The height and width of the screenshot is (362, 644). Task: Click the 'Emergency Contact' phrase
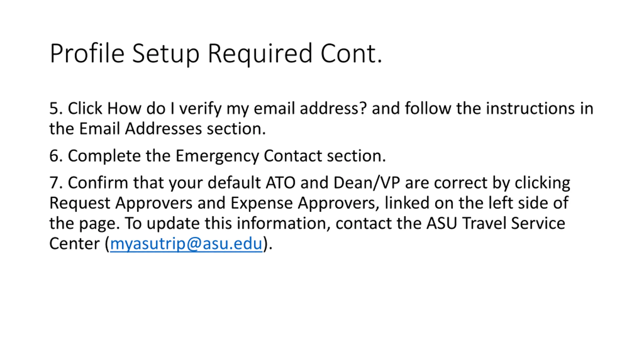click(x=249, y=156)
